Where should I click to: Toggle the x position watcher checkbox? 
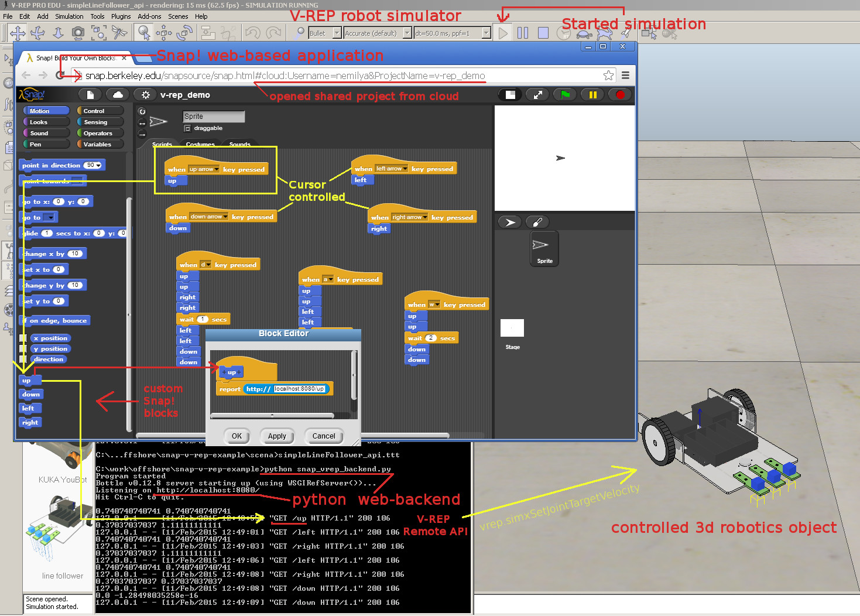point(23,338)
